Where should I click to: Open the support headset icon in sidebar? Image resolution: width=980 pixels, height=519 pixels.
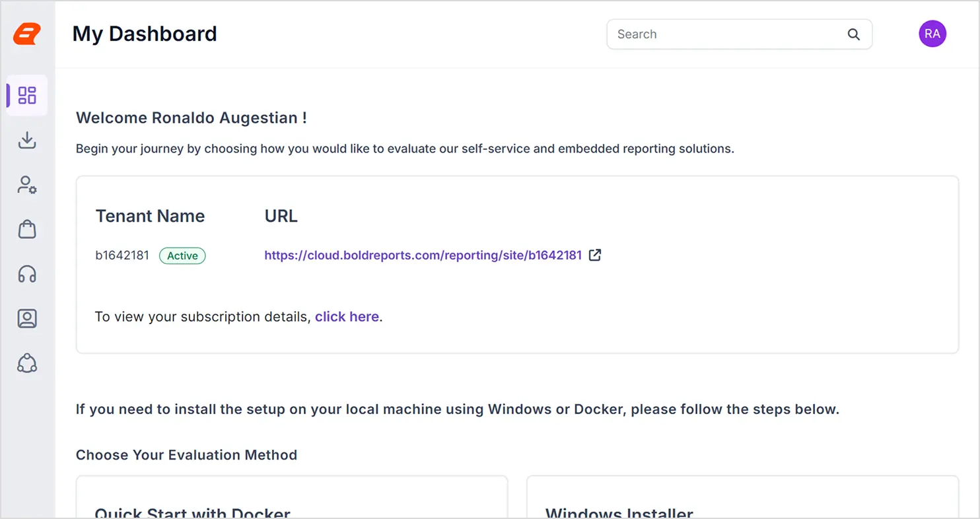point(27,274)
